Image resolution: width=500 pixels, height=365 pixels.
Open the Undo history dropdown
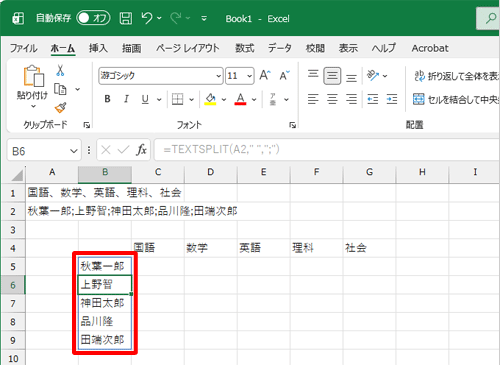[x=159, y=18]
